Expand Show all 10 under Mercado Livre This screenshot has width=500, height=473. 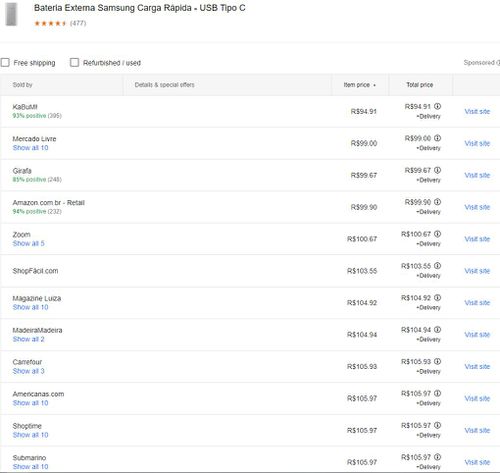point(30,148)
